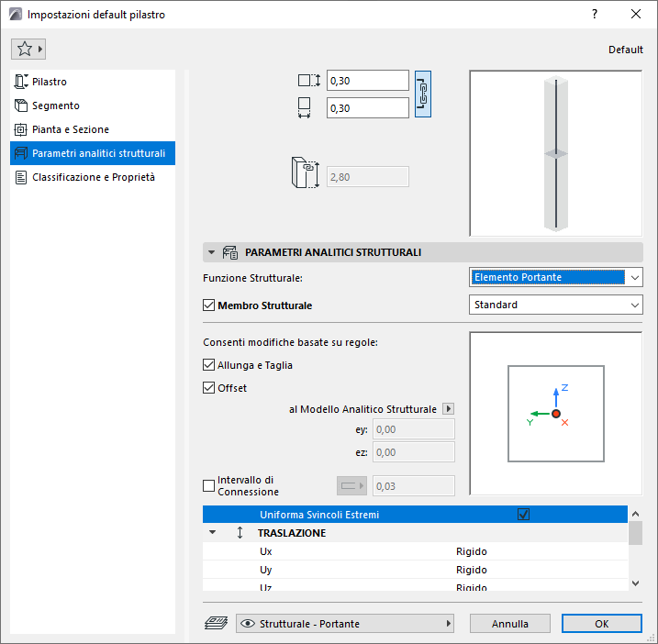The height and width of the screenshot is (644, 658).
Task: Toggle the Uniforma Svincoli Estremi checkbox
Action: pos(523,514)
